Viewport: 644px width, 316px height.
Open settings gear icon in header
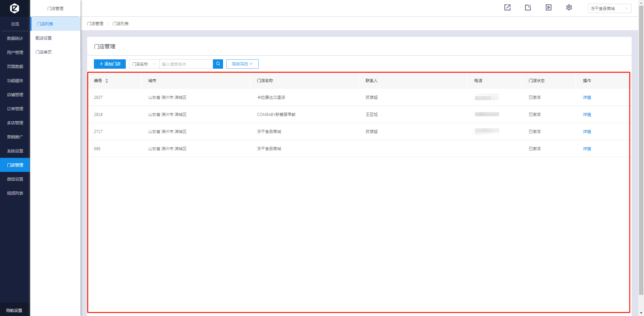click(x=569, y=7)
